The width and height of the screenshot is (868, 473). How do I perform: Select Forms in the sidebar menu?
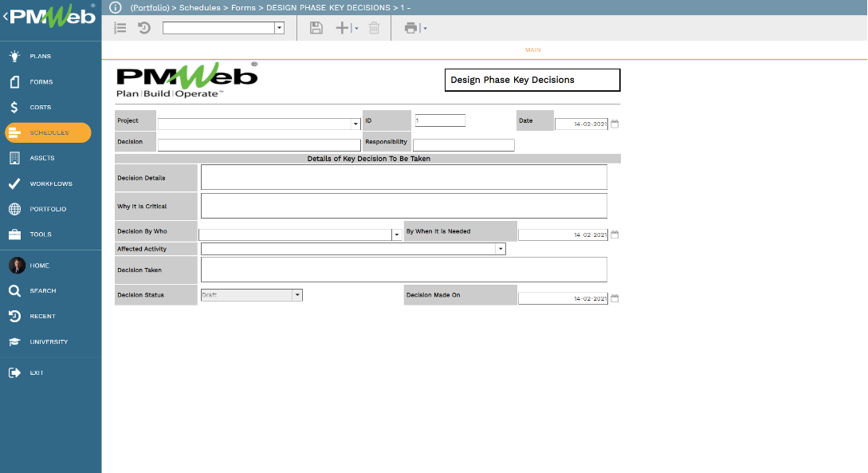point(41,82)
